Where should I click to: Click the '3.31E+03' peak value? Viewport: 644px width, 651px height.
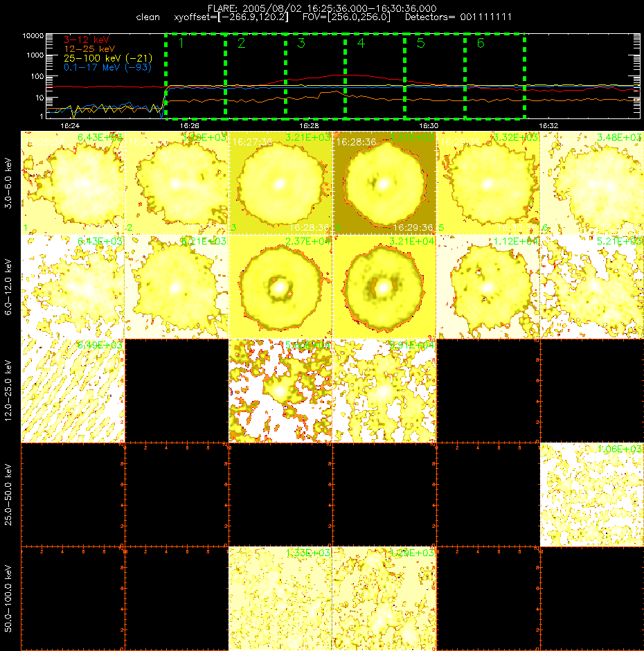click(412, 137)
